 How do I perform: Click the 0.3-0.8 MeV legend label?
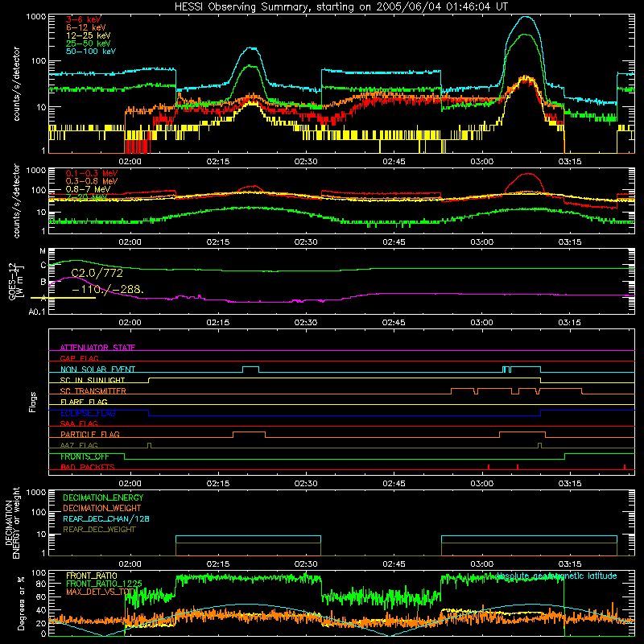tap(92, 181)
